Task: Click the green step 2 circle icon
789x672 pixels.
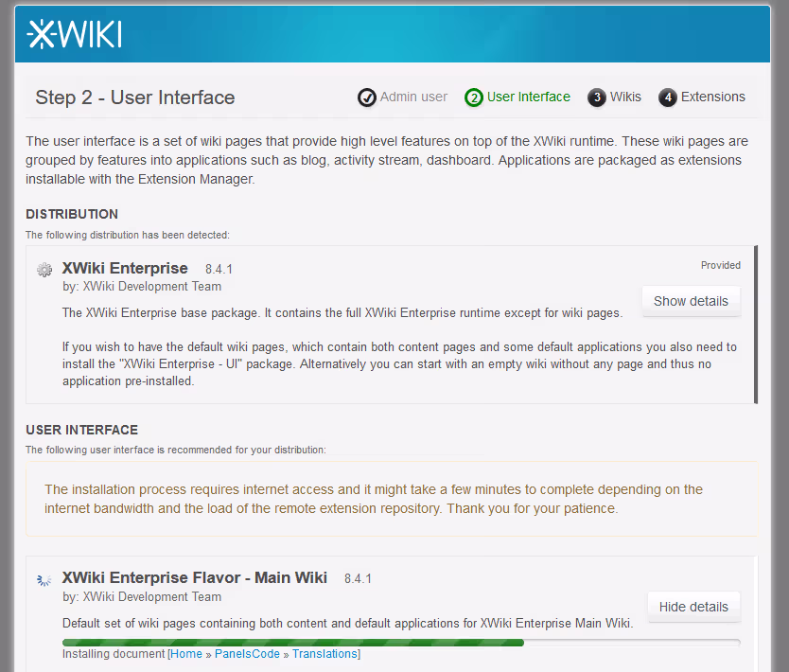Action: pos(474,97)
